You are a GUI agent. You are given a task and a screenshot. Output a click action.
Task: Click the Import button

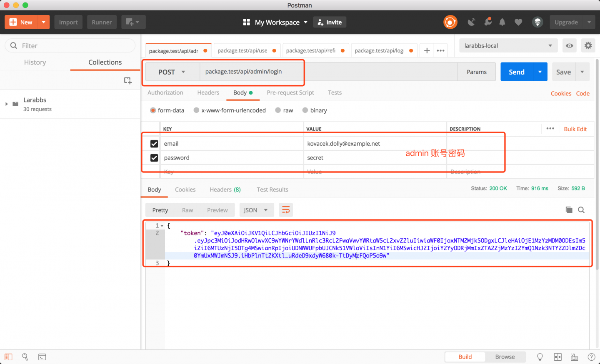tap(68, 22)
